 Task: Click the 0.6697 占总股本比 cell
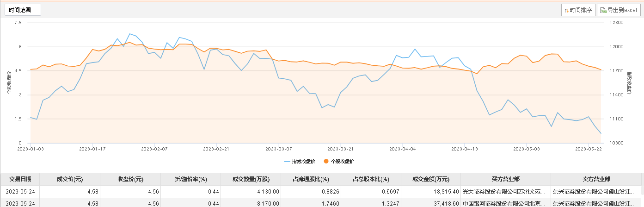(371, 191)
